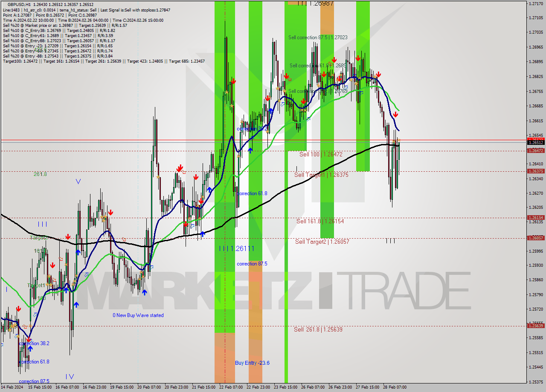Click the 1.26755 price scale value
Screen dimensions: 546x392
[x=536, y=91]
